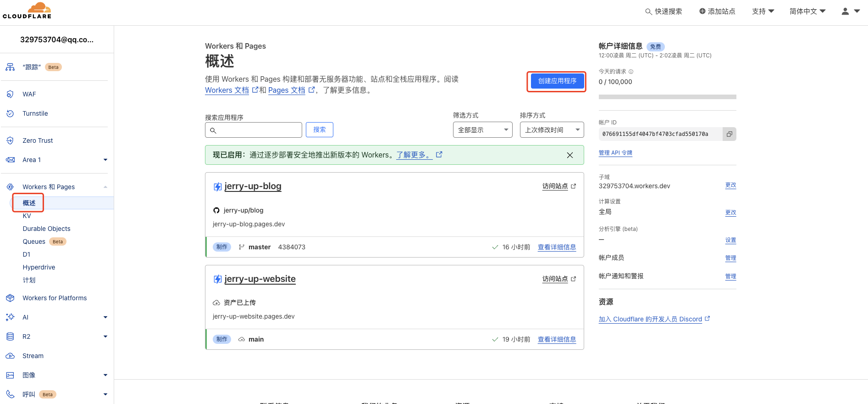Open the 简体中文 language dropdown
Viewport: 868px width, 404px height.
point(807,11)
